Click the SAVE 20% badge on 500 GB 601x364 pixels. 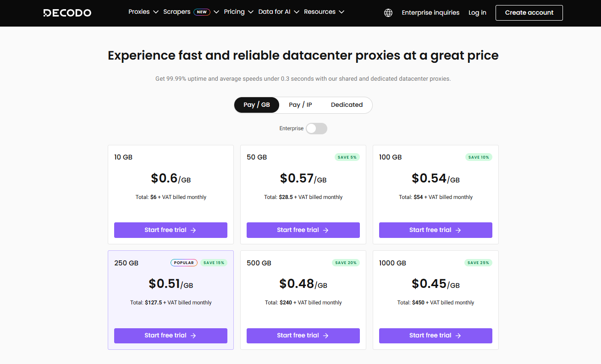346,263
